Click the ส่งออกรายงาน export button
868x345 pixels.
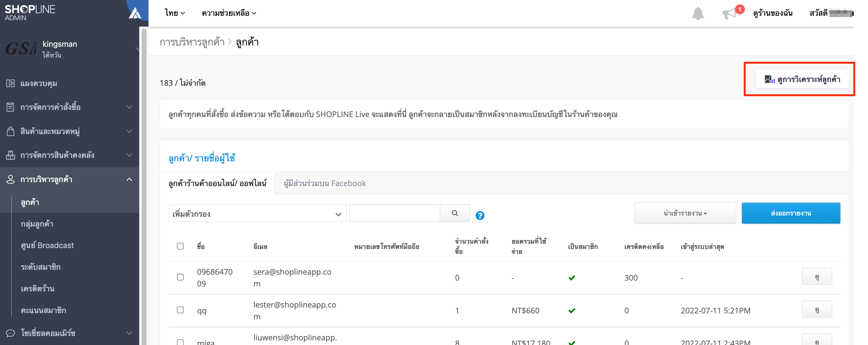click(790, 213)
